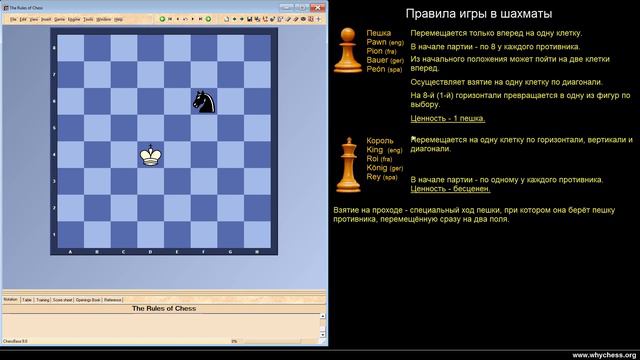
Task: Open the Edit menu
Action: click(x=23, y=19)
